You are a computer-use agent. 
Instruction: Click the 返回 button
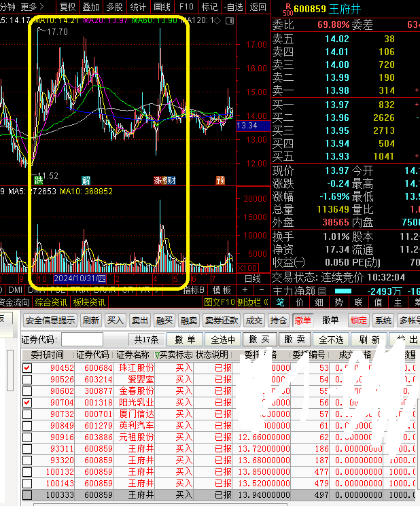[x=258, y=7]
